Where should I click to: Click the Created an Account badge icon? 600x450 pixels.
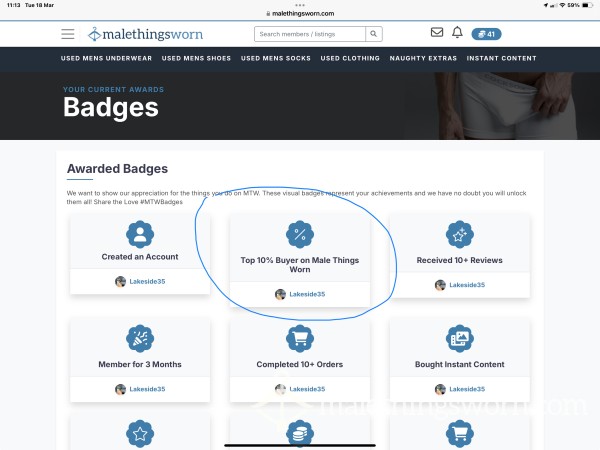click(140, 234)
